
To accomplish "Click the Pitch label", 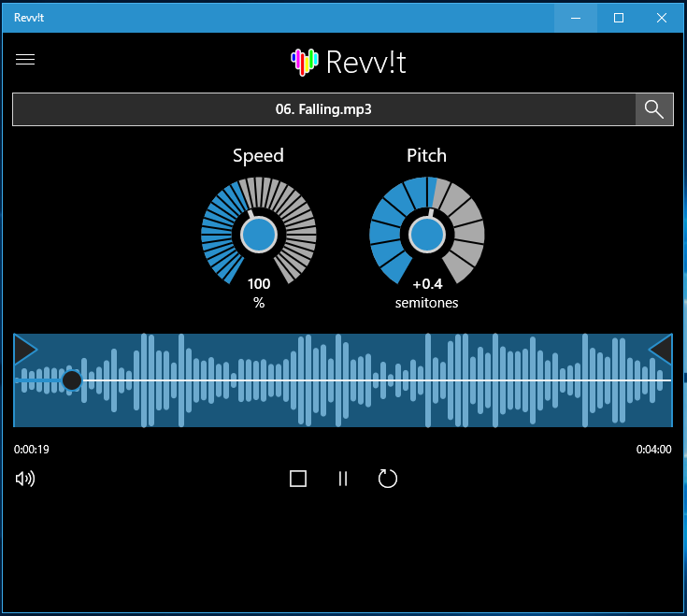I will 427,155.
